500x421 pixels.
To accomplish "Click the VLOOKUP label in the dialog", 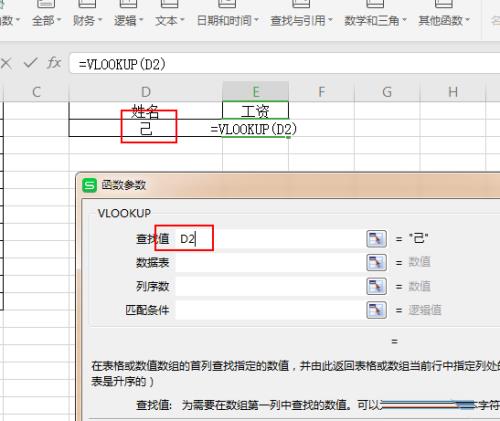I will (124, 213).
